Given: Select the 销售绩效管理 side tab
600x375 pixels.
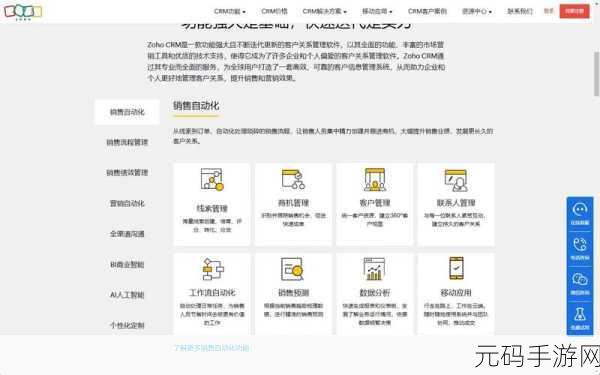Looking at the screenshot, I should [x=127, y=173].
